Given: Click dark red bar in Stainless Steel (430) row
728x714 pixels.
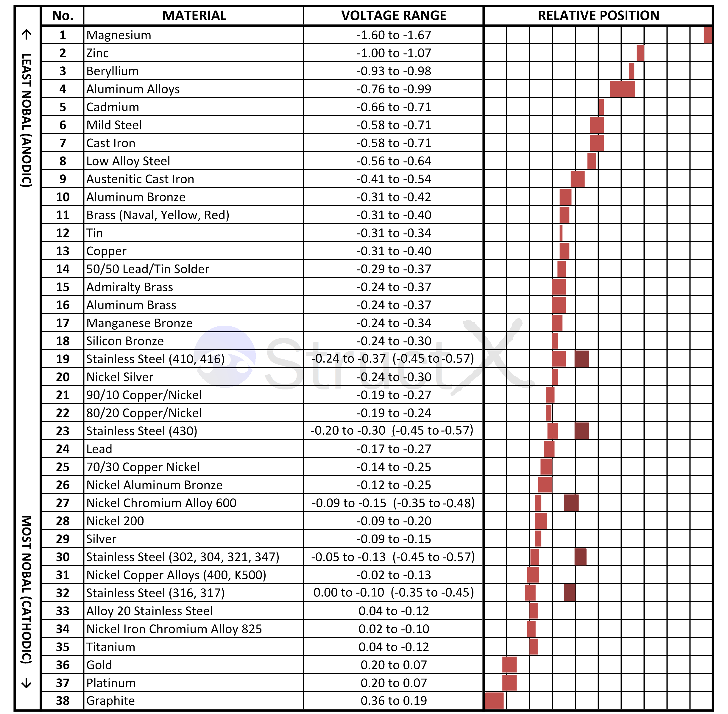Looking at the screenshot, I should [581, 431].
